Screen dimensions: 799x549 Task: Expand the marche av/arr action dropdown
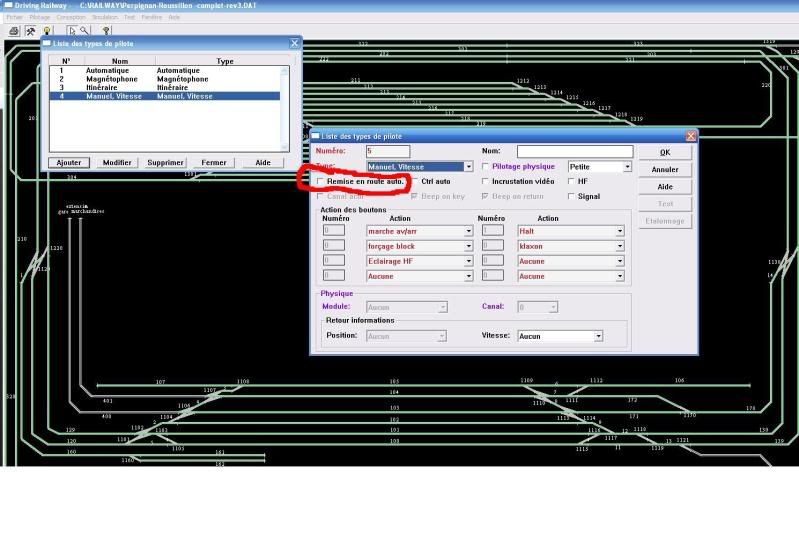coord(468,231)
